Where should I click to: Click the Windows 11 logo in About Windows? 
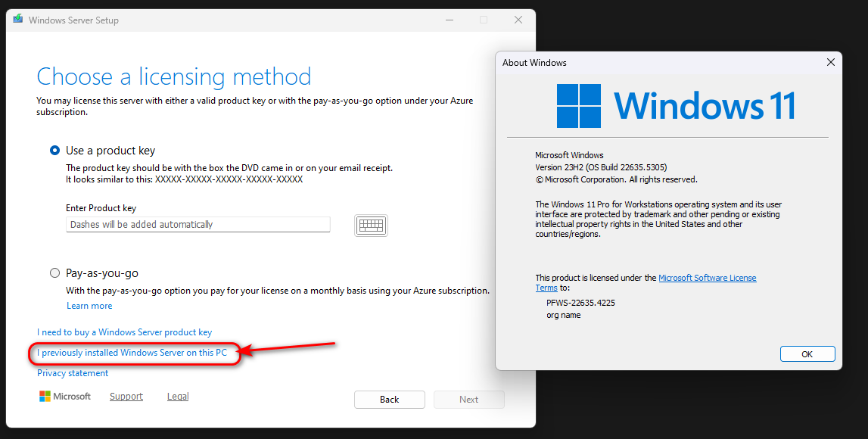click(x=676, y=106)
